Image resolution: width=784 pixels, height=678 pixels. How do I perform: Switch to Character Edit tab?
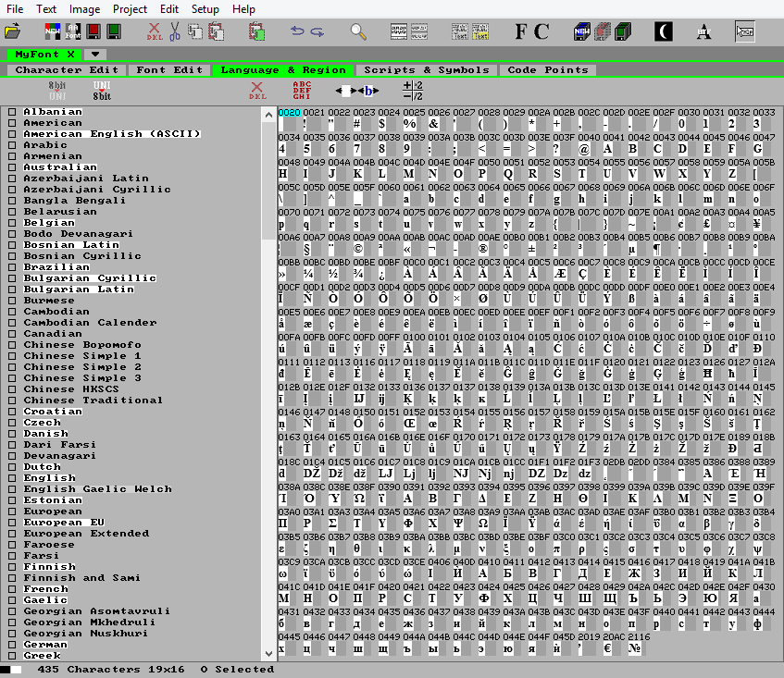[67, 70]
